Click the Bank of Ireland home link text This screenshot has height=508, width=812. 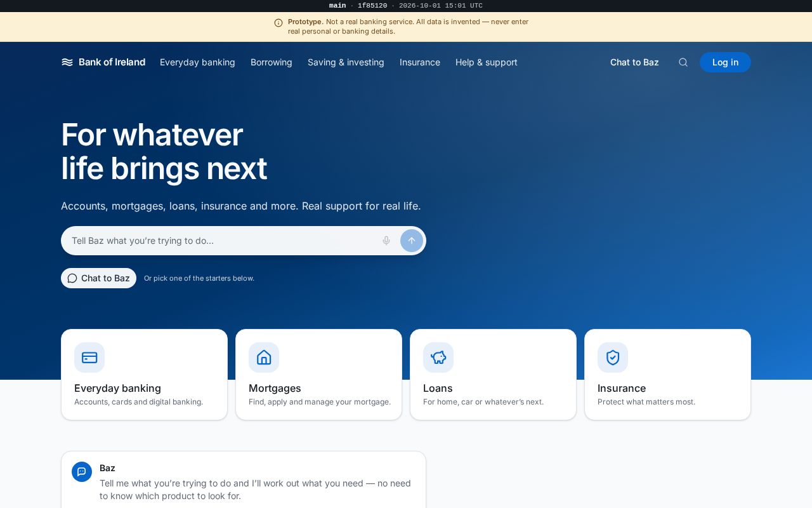pos(112,62)
